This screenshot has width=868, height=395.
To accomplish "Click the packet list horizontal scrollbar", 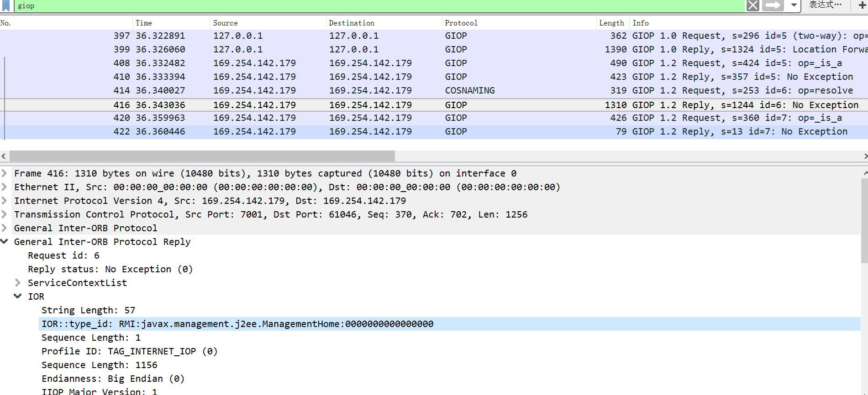I will [202, 156].
